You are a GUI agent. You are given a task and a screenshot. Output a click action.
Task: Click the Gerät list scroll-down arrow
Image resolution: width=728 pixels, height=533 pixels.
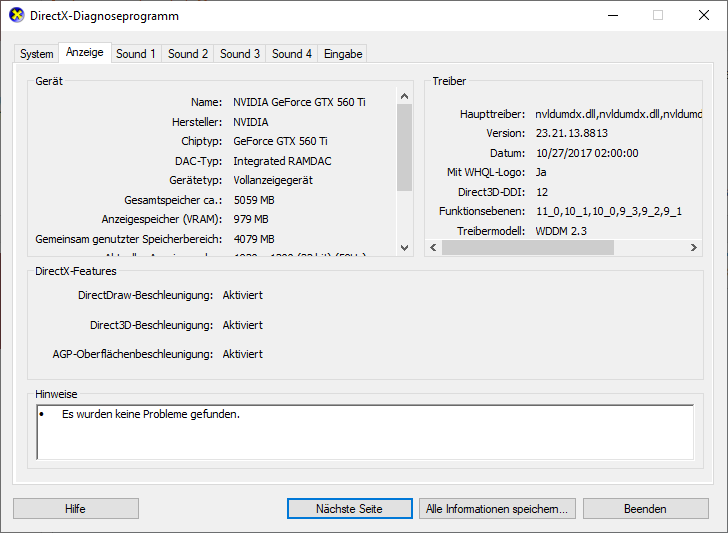click(x=404, y=247)
